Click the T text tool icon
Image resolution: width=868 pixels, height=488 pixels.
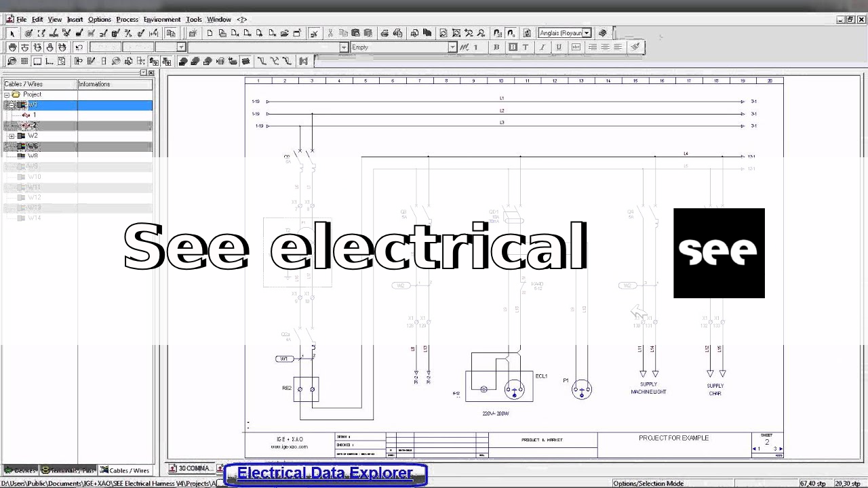[526, 47]
